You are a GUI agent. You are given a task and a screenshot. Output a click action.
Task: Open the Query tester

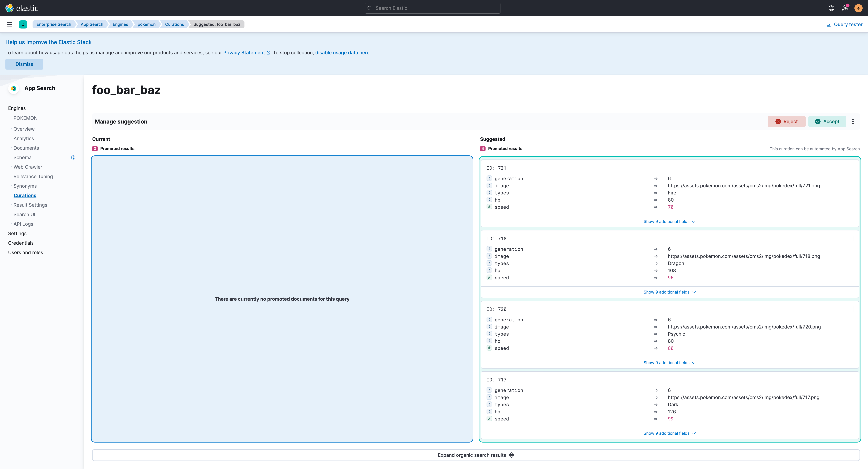(x=844, y=24)
